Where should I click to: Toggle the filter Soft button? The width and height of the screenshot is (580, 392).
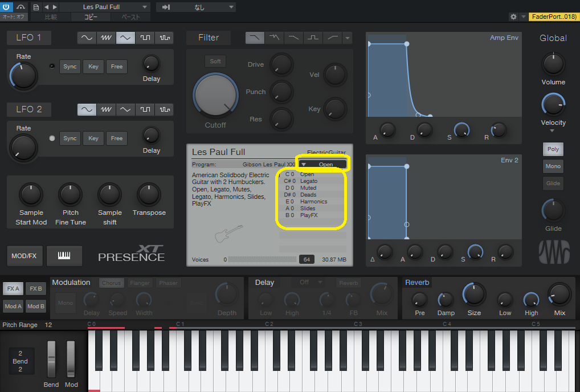point(215,62)
